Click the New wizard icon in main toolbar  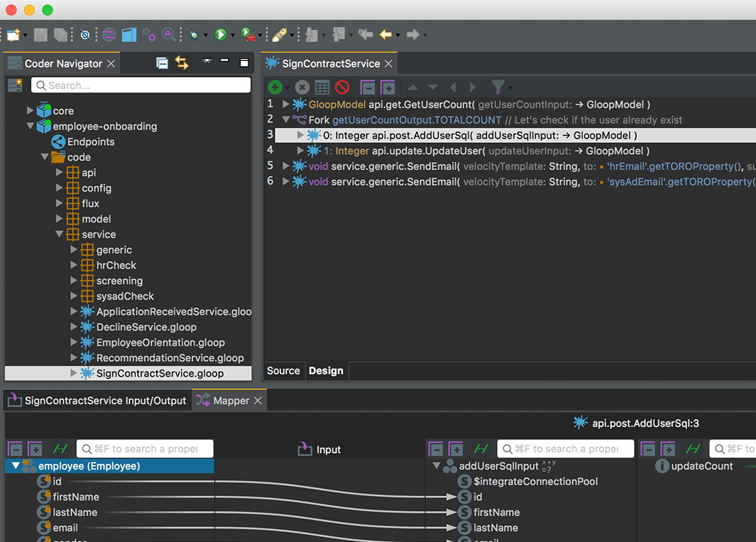[13, 34]
